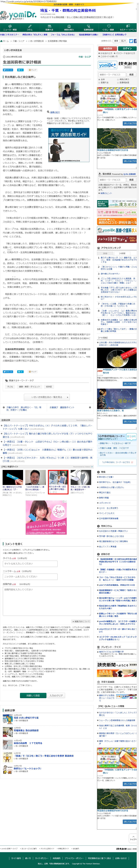The height and width of the screenshot is (868, 139).
Task: Open 医療相談室 main navigation item
Action: pyautogui.click(x=89, y=28)
